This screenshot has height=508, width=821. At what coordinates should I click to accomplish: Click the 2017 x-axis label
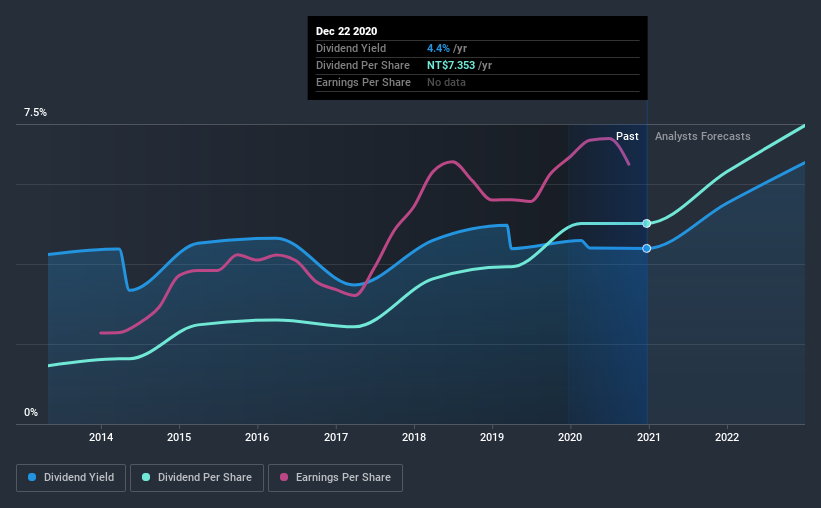point(336,437)
